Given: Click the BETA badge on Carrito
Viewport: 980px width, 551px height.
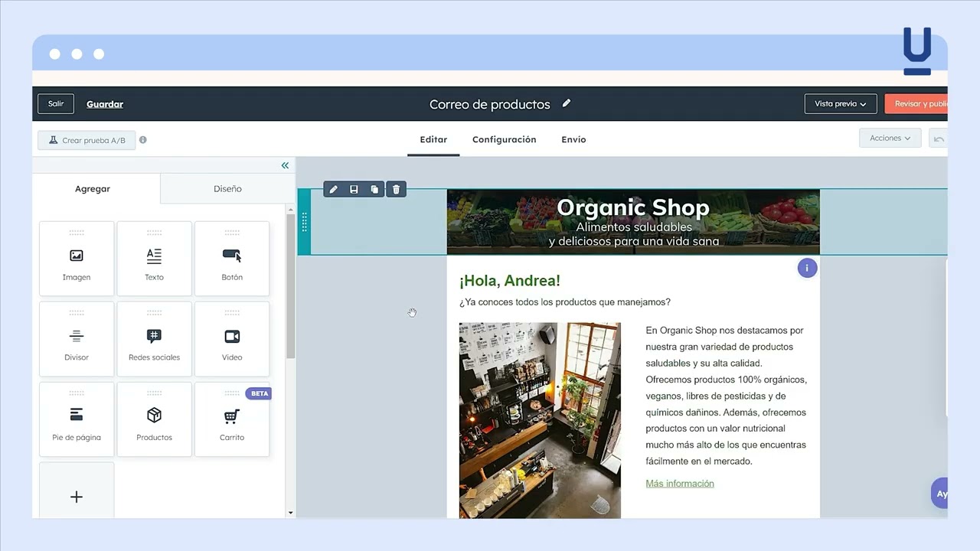Looking at the screenshot, I should [260, 393].
